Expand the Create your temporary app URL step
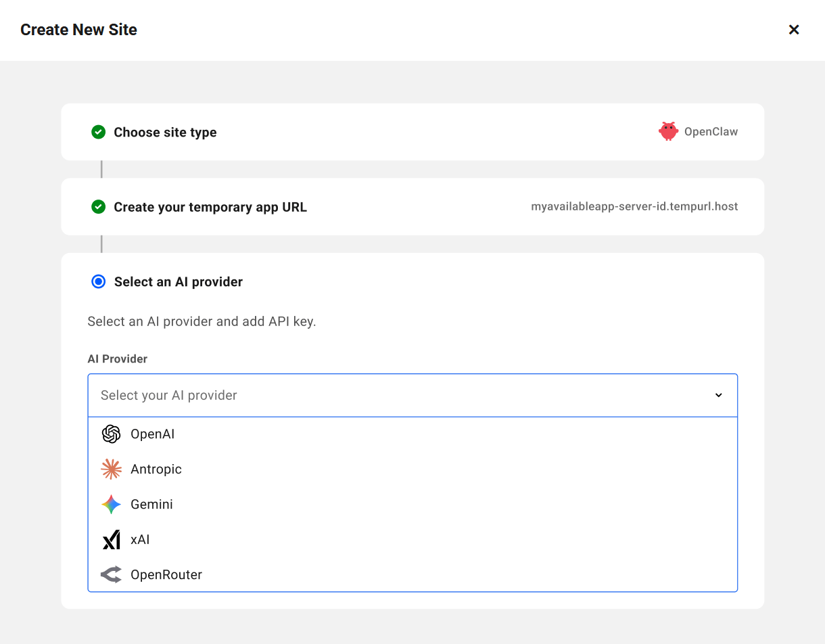825x644 pixels. (x=412, y=206)
